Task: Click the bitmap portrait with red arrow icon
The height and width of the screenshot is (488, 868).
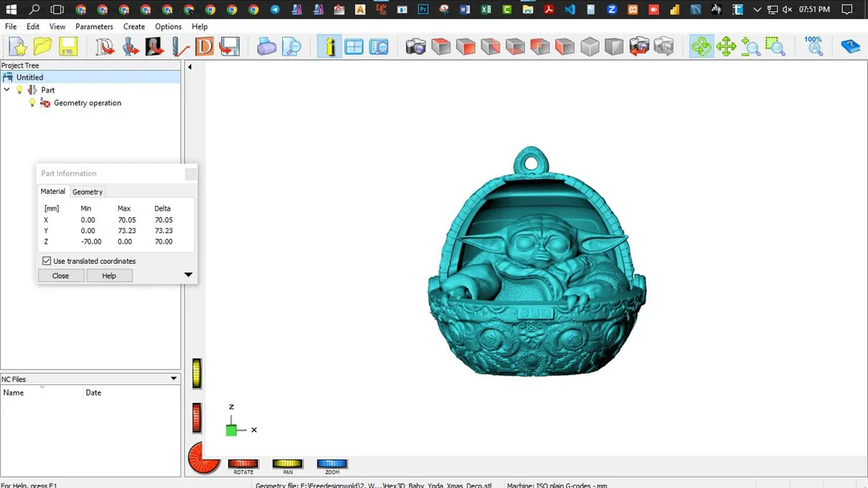Action: tap(154, 47)
